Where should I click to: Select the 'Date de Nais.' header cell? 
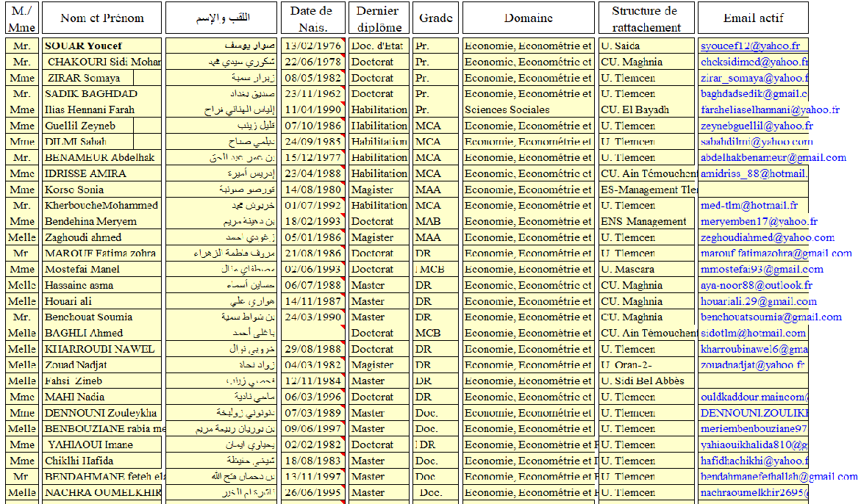(311, 18)
